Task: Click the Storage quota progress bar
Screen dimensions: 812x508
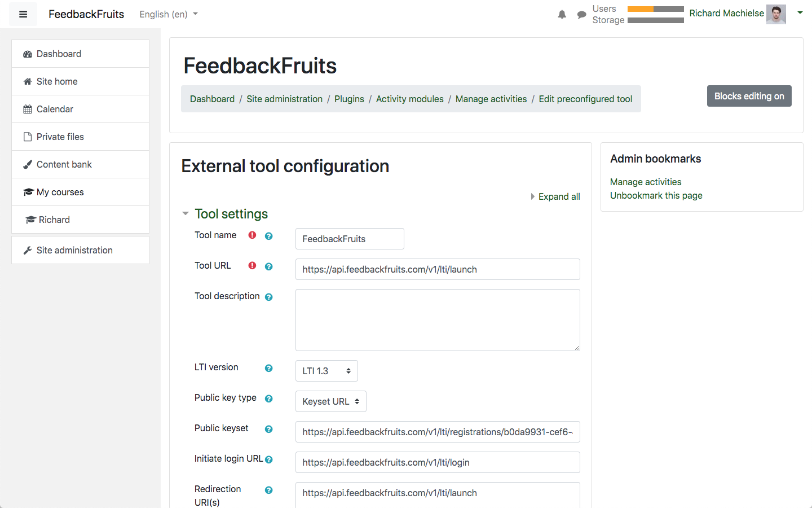Action: [655, 20]
